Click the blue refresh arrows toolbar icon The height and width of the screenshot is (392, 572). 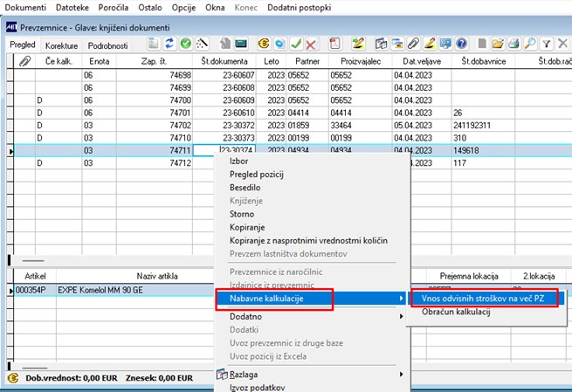[169, 43]
